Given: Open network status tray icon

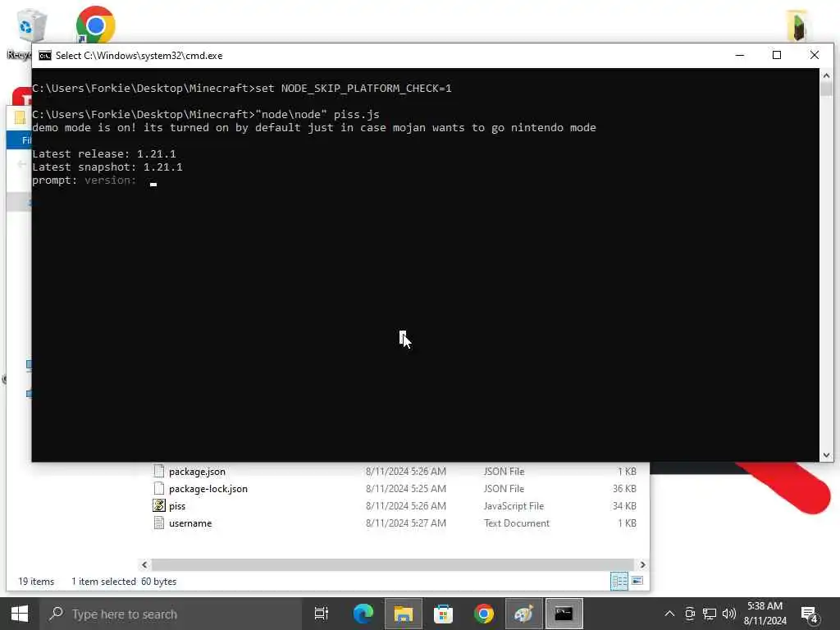Looking at the screenshot, I should (710, 614).
